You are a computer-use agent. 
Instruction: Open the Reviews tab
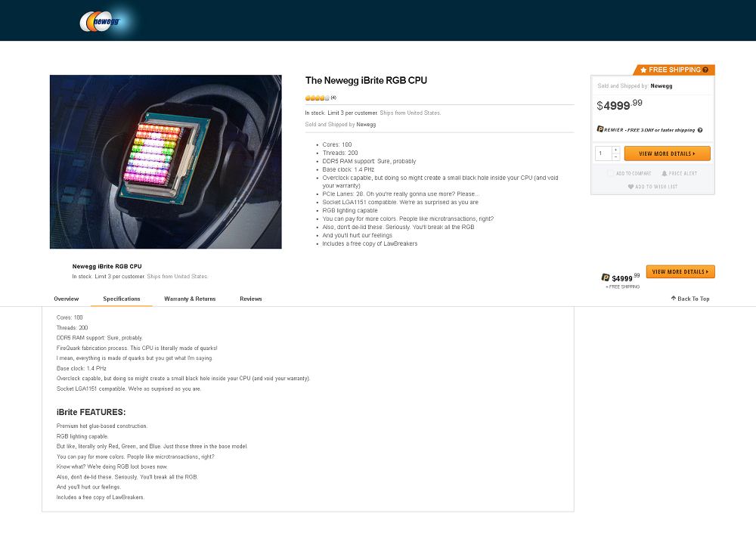pyautogui.click(x=251, y=299)
